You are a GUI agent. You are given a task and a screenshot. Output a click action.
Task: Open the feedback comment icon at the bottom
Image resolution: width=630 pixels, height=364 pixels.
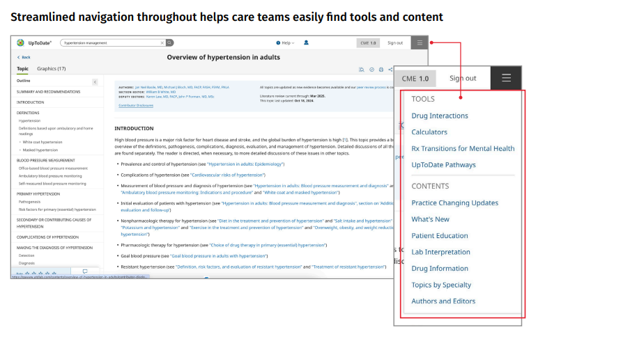pos(85,271)
